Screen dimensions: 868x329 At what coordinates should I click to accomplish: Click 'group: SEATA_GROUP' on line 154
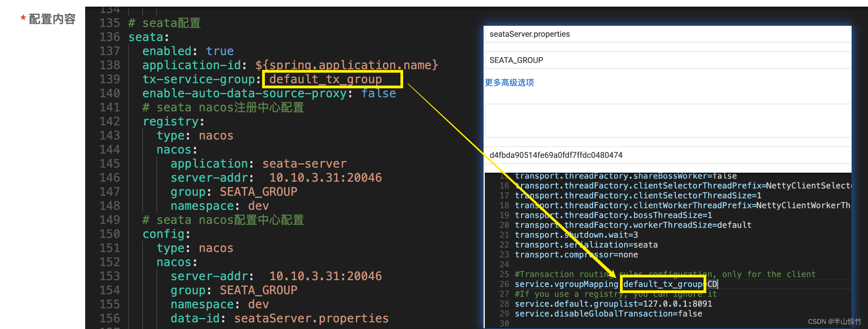point(234,290)
